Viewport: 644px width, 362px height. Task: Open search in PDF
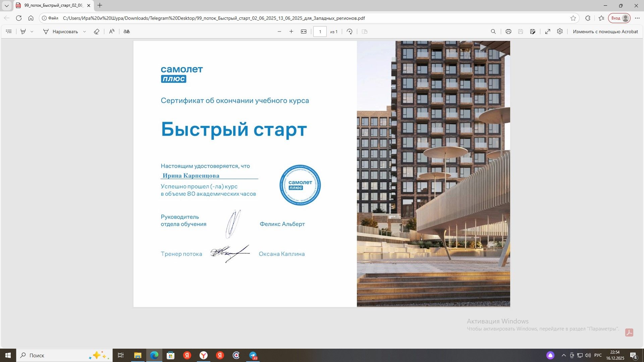(493, 32)
